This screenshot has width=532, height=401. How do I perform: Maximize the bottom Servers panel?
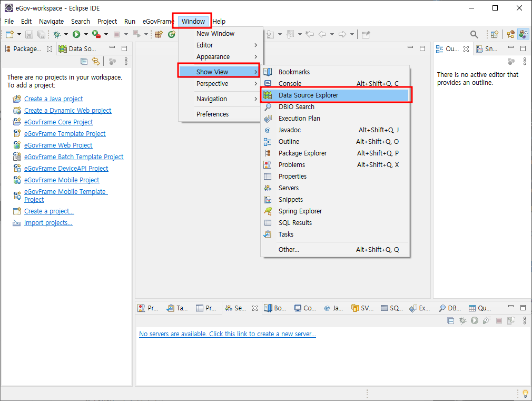tap(523, 307)
